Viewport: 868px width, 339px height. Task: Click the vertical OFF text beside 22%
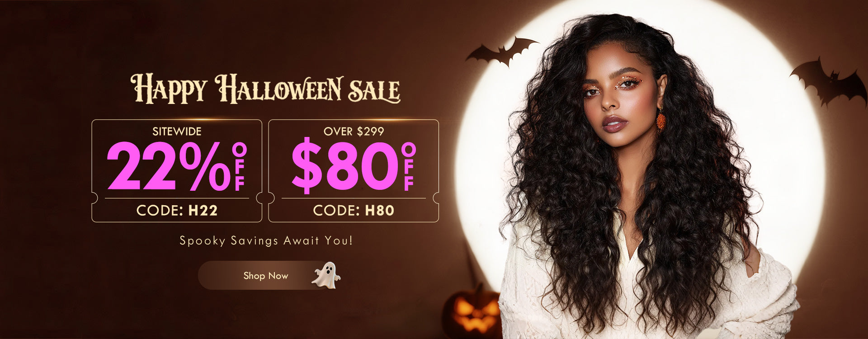coord(240,166)
